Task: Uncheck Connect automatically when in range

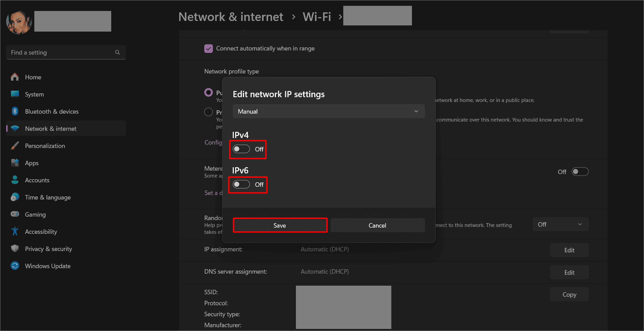Action: pos(208,48)
